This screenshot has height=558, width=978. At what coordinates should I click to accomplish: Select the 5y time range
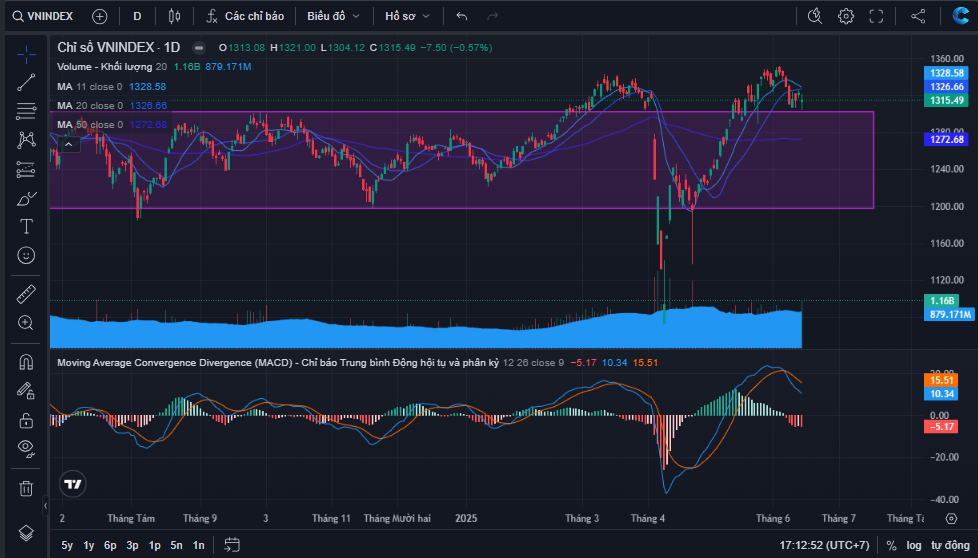[67, 545]
